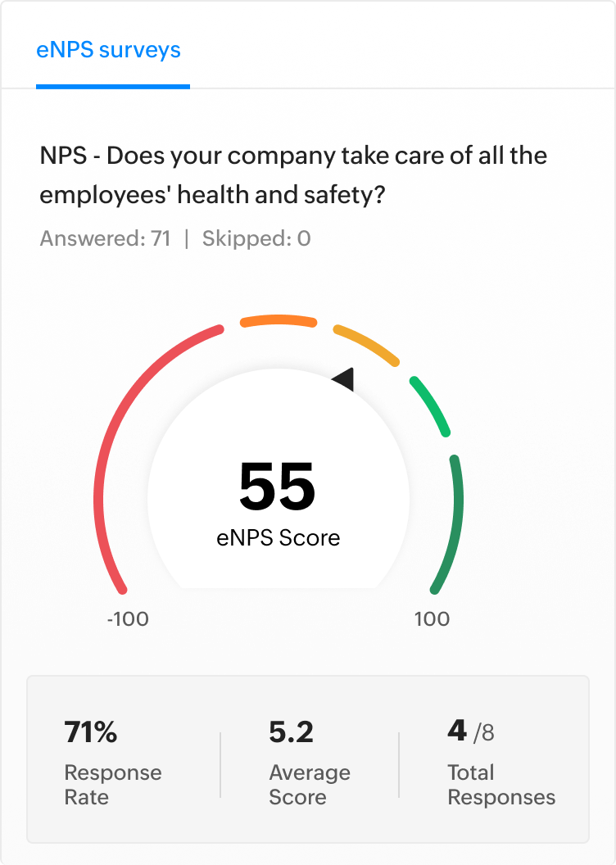
Task: Click the gauge needle indicator
Action: point(344,379)
